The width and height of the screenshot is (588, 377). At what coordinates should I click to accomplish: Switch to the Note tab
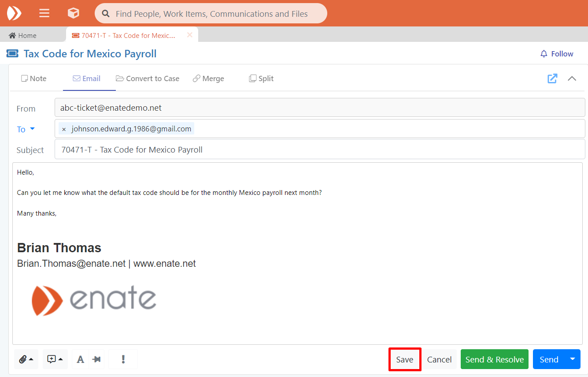coord(34,78)
